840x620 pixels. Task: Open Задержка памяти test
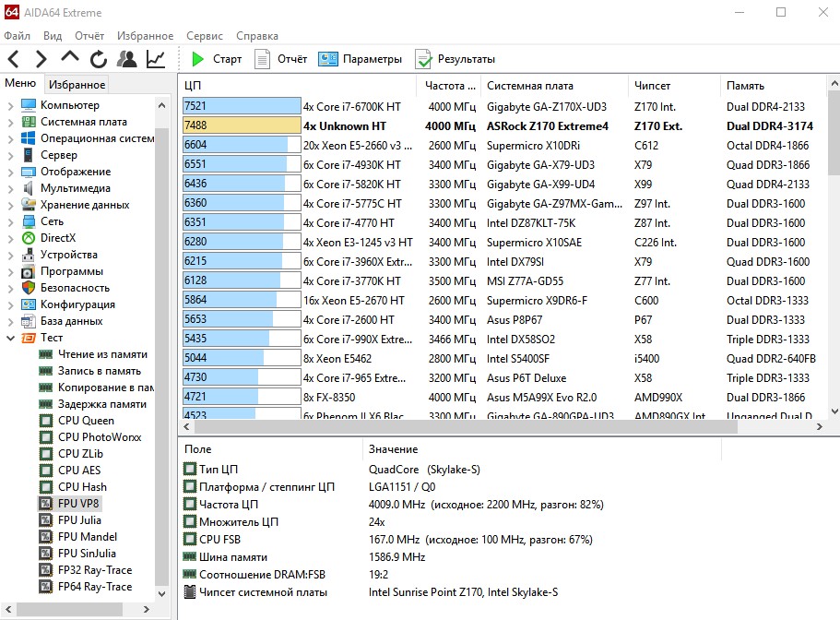coord(92,404)
